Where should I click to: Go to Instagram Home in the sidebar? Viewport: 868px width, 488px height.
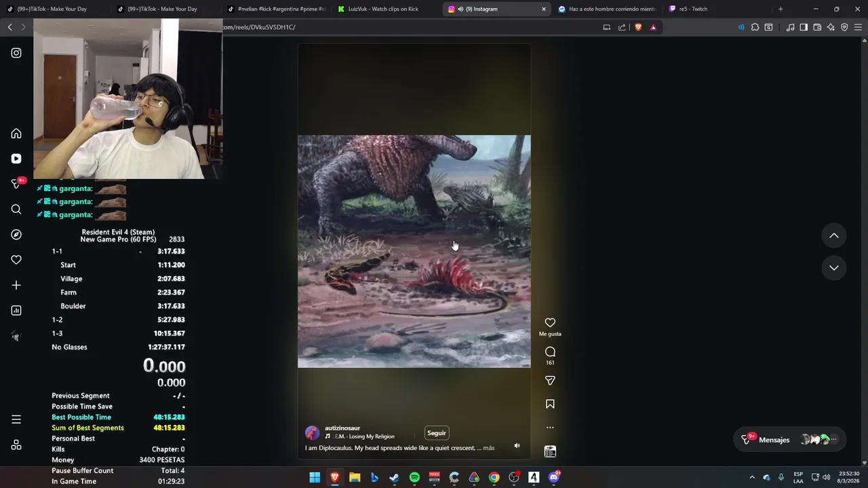(16, 134)
